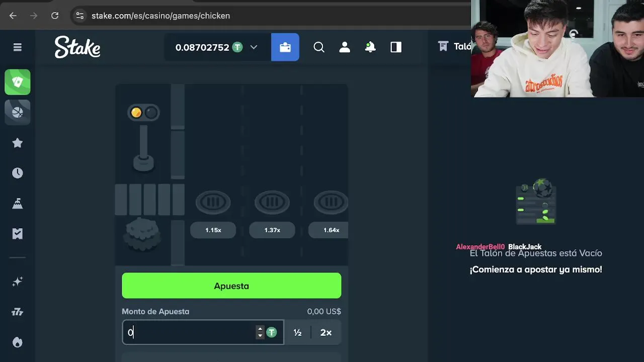The width and height of the screenshot is (644, 362).
Task: Select the 1.15x multiplier tile
Action: (213, 230)
